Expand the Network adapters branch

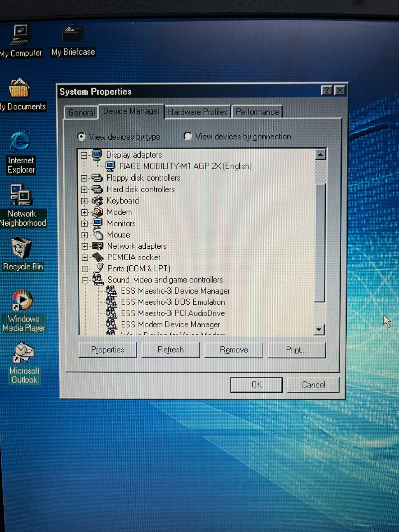[85, 246]
